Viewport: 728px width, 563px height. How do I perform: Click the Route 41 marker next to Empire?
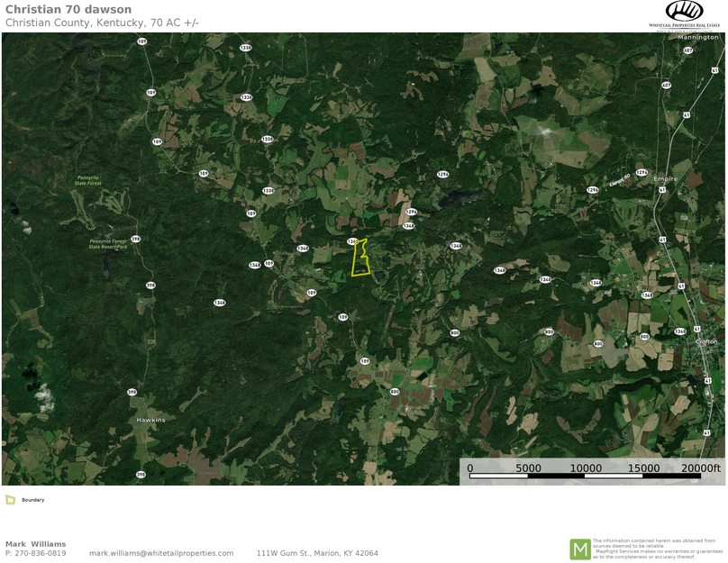pyautogui.click(x=662, y=190)
